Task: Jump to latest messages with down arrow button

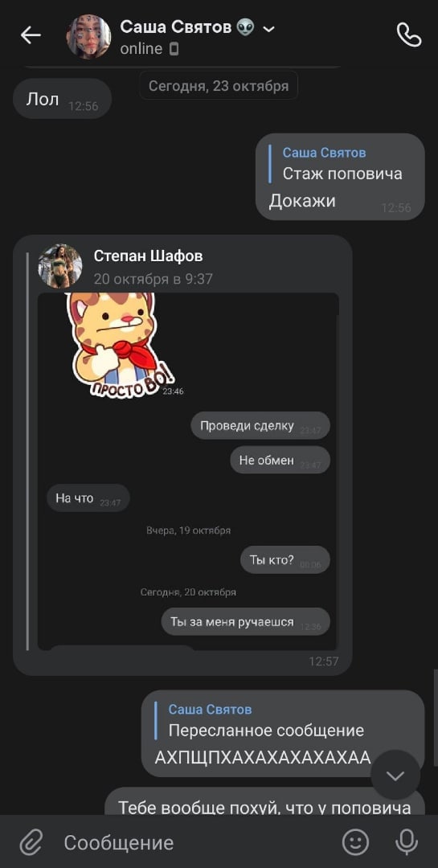Action: (x=395, y=775)
